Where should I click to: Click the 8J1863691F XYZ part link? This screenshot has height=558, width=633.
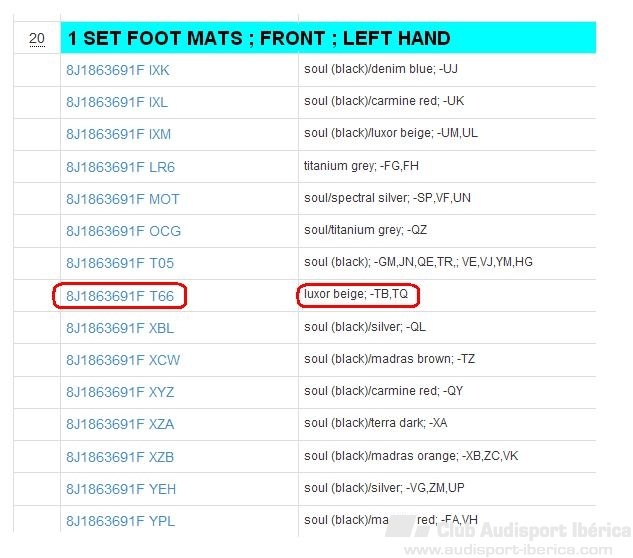[x=120, y=392]
